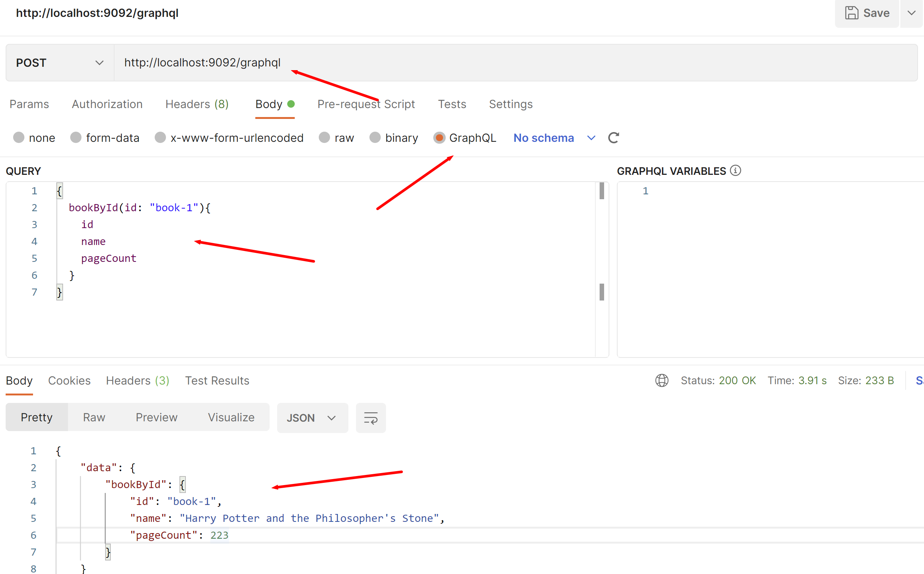Image resolution: width=924 pixels, height=574 pixels.
Task: Click the request URL input field
Action: click(516, 63)
